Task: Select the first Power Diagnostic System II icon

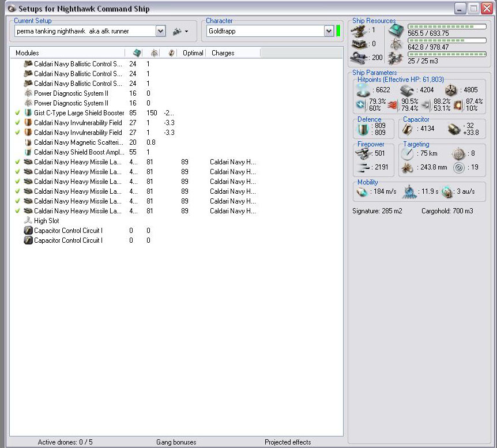Action: [x=28, y=93]
